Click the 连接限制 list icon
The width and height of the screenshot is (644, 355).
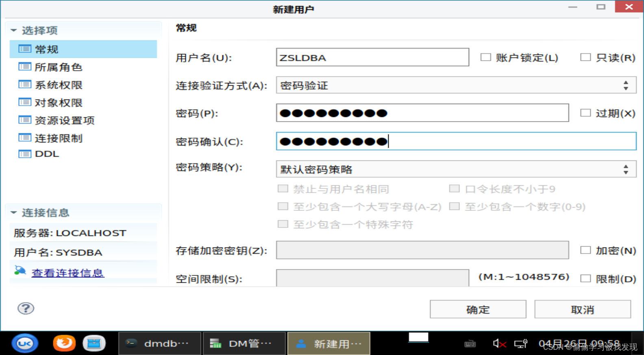(x=25, y=138)
